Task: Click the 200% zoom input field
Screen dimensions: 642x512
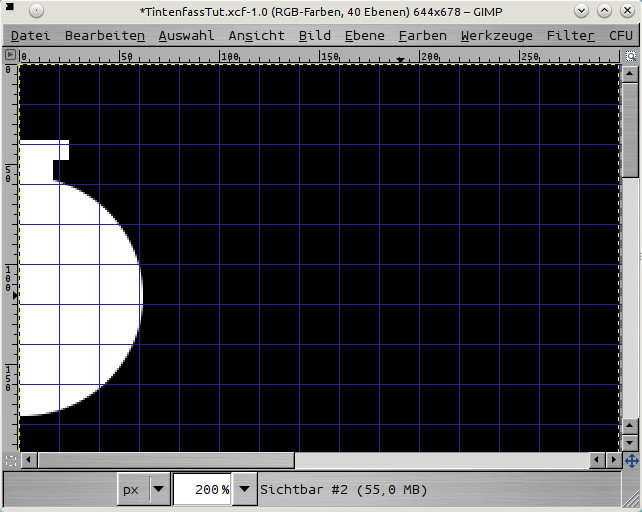Action: 202,490
